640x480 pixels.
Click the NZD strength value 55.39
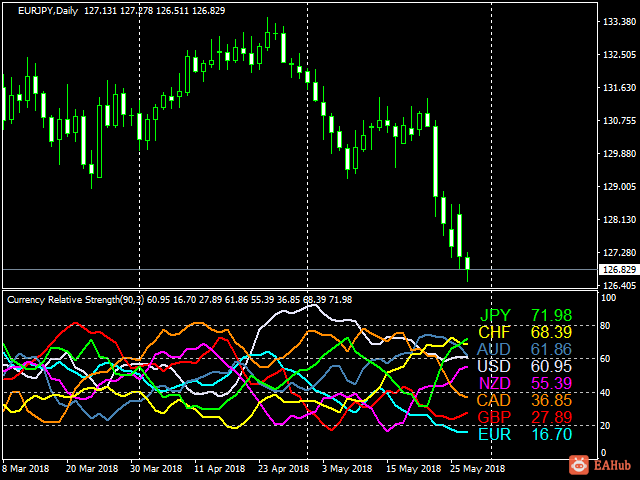(551, 383)
